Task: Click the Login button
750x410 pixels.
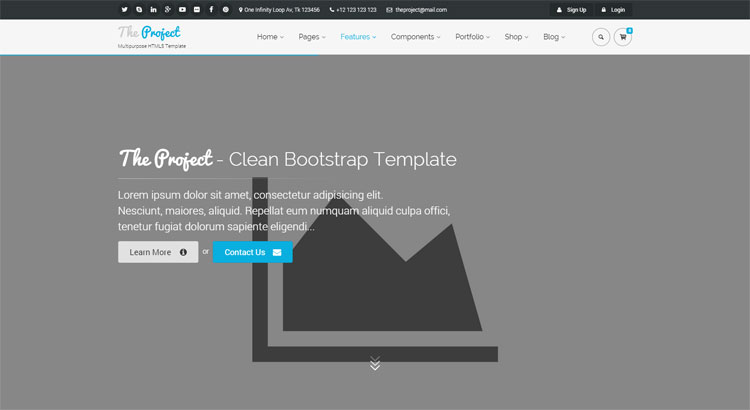Action: click(613, 10)
